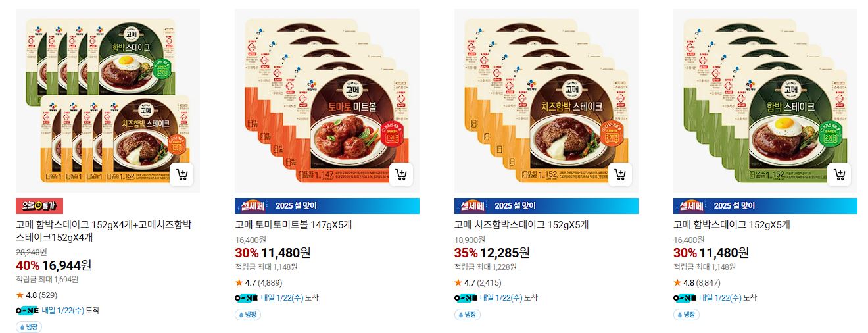868x333 pixels.
Task: Click the 설세페 banner under tomato meatball
Action: [x=327, y=206]
